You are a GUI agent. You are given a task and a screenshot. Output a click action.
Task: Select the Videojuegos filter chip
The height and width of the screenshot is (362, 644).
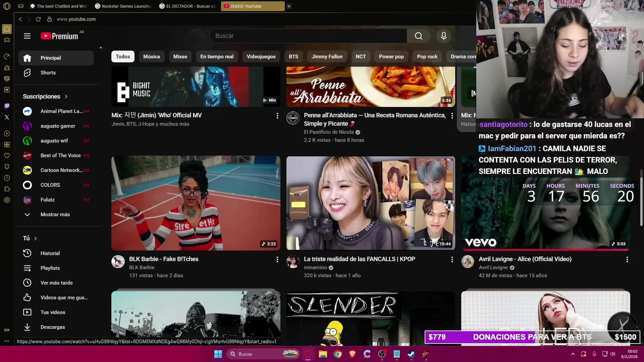(x=261, y=57)
